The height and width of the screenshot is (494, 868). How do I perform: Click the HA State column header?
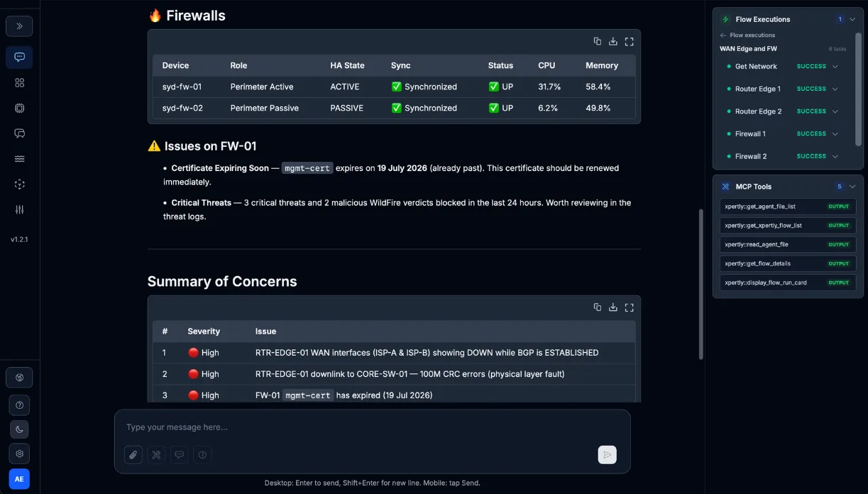347,65
